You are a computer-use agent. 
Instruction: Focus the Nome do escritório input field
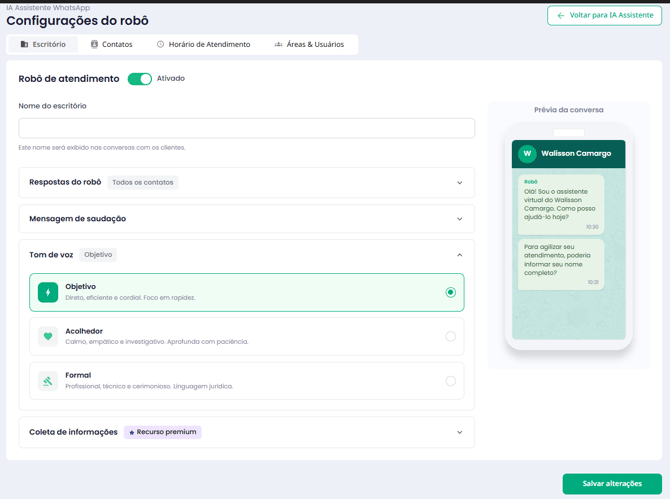tap(246, 128)
